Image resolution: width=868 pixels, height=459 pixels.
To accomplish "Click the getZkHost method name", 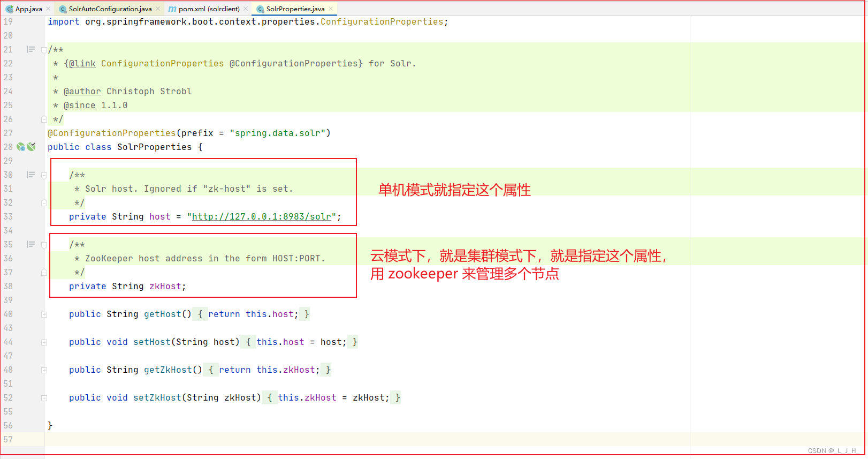I will click(x=167, y=370).
